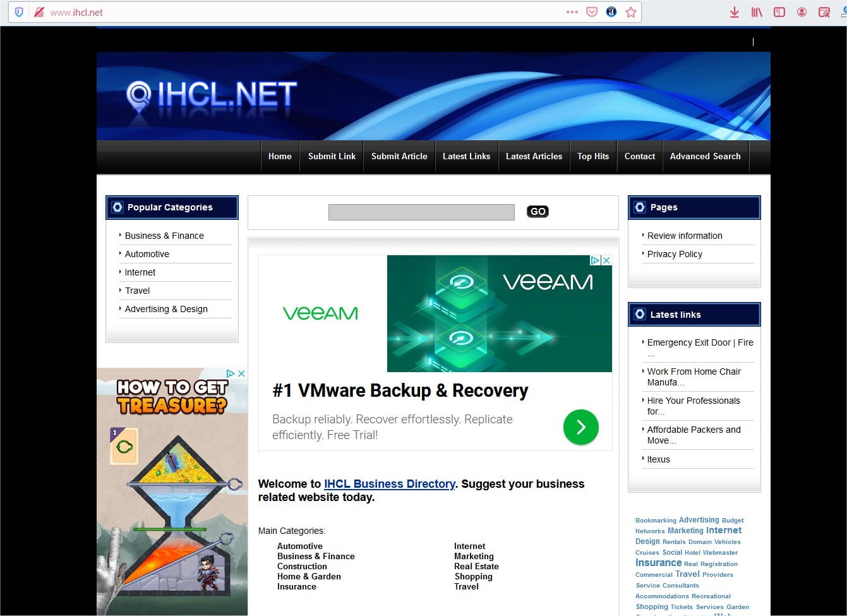This screenshot has height=616, width=847.
Task: Click Insurance tag in tag cloud
Action: pos(658,563)
